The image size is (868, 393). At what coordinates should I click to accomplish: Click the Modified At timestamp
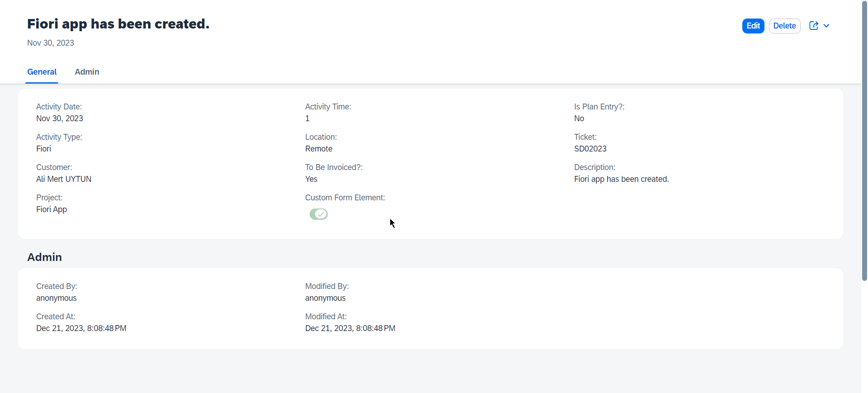(x=350, y=328)
